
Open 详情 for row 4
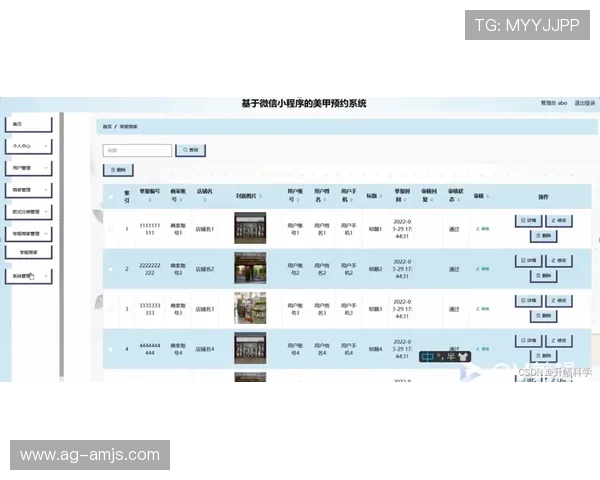[x=528, y=341]
